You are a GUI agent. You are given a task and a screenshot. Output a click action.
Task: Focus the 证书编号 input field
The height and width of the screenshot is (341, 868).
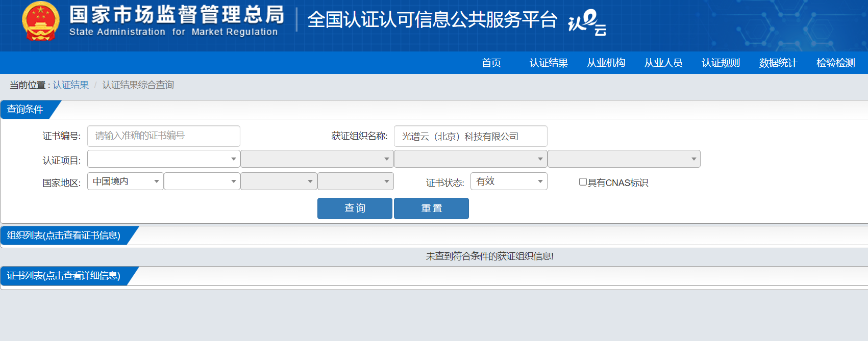tap(164, 136)
